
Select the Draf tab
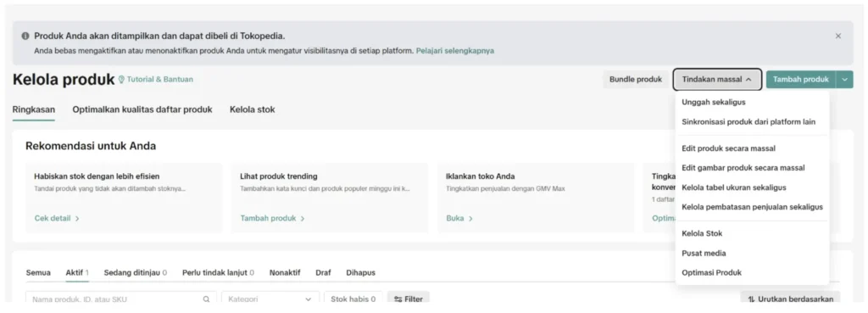coord(323,272)
